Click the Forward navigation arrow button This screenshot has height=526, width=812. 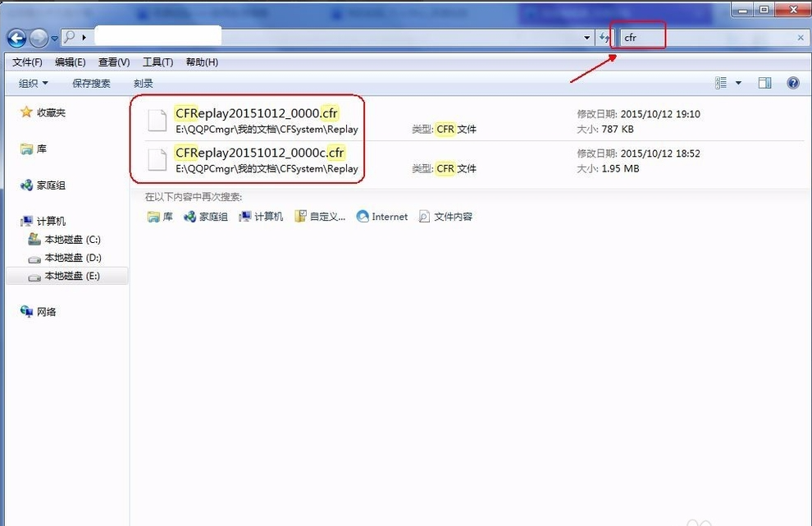tap(39, 38)
